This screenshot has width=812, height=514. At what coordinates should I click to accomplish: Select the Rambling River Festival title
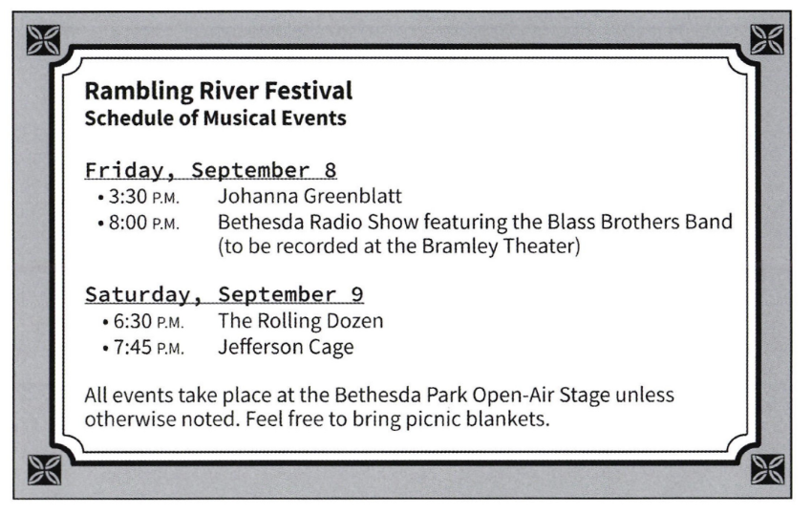pyautogui.click(x=219, y=92)
